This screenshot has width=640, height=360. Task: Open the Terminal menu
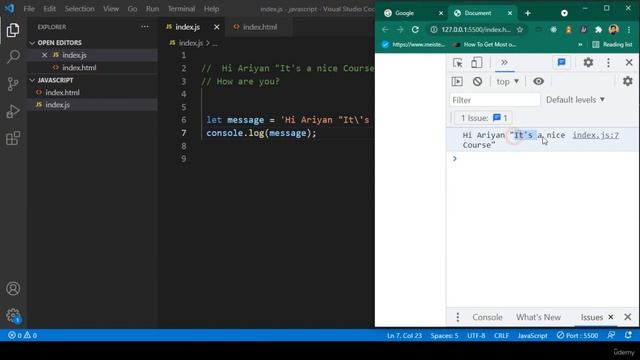click(181, 9)
